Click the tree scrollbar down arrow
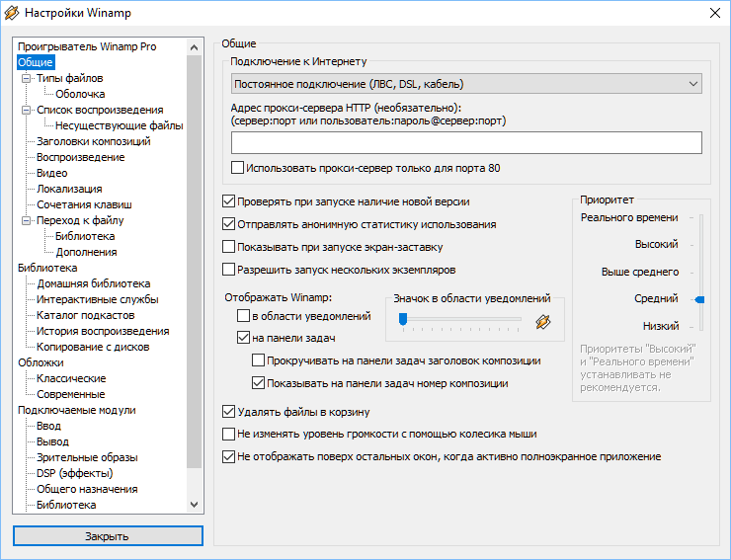 point(194,505)
